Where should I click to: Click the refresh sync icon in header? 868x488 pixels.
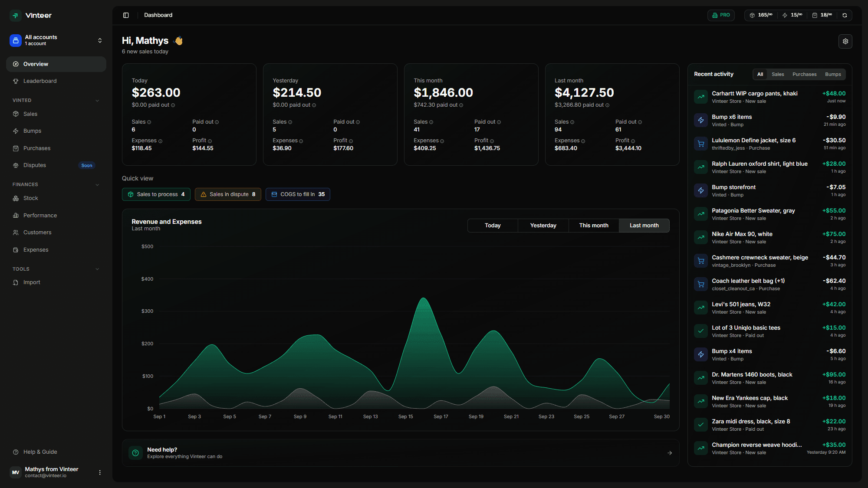point(845,15)
